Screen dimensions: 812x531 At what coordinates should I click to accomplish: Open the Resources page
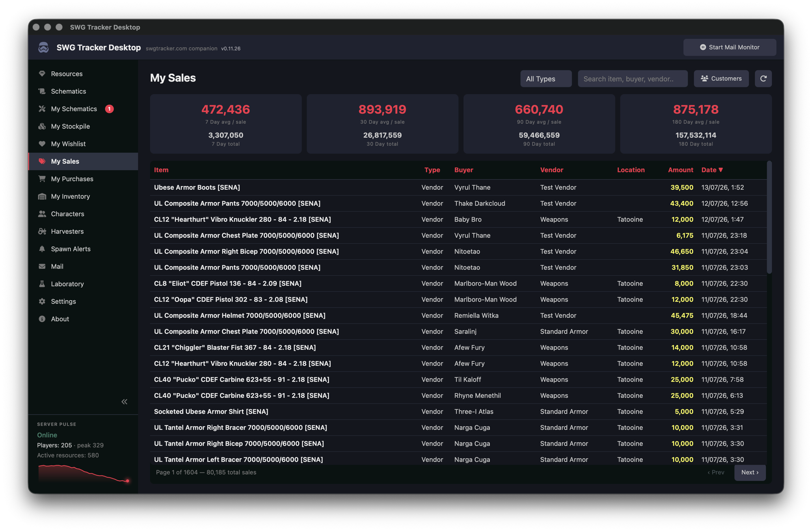(x=83, y=74)
